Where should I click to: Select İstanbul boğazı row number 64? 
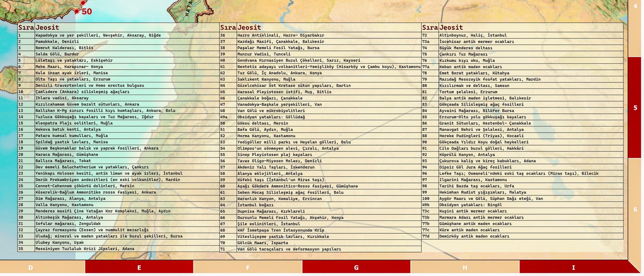point(255,205)
